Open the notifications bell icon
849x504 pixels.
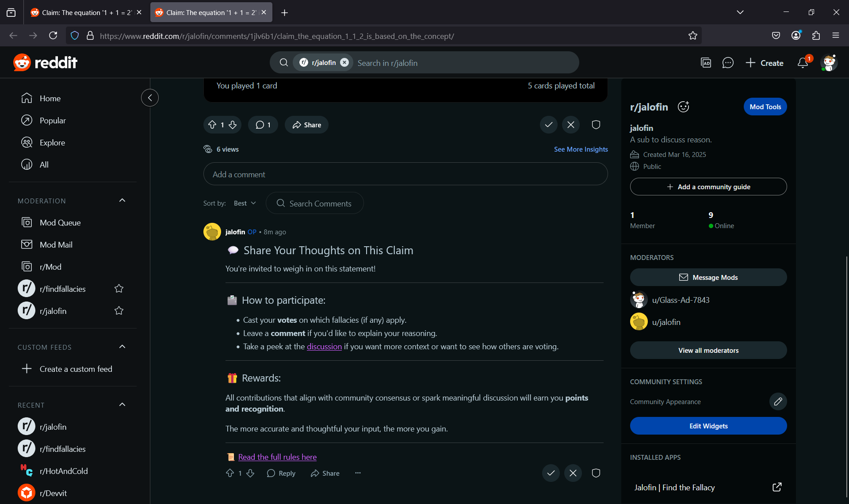point(803,63)
